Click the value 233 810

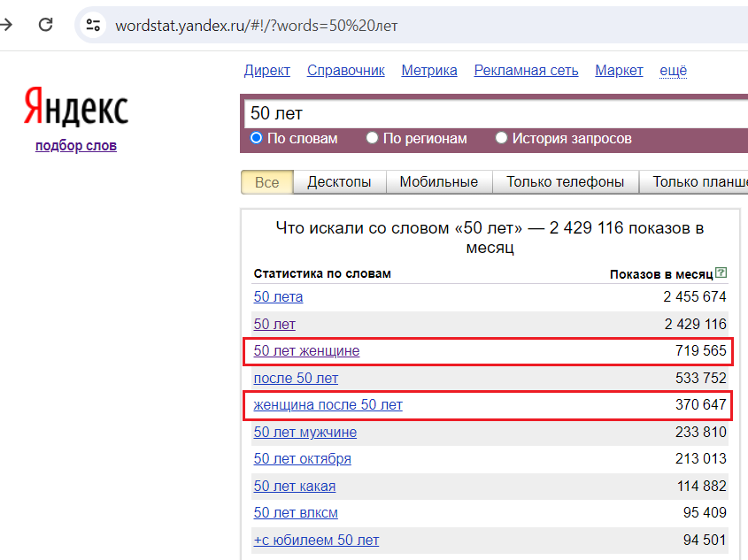point(701,433)
